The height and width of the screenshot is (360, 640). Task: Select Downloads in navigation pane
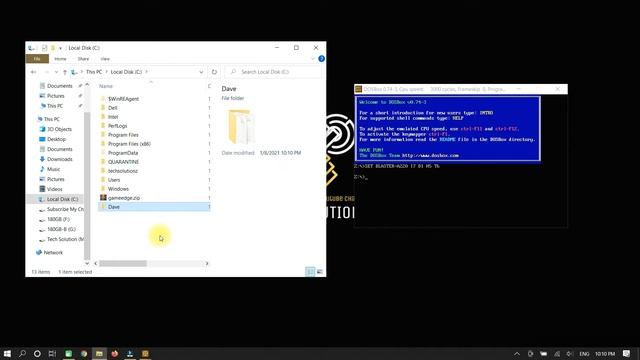point(60,159)
